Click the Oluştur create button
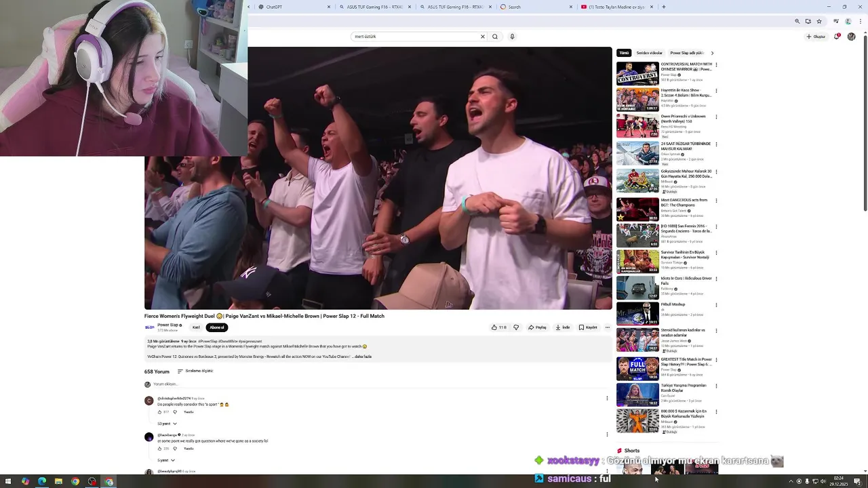The width and height of the screenshot is (868, 488). [x=816, y=37]
